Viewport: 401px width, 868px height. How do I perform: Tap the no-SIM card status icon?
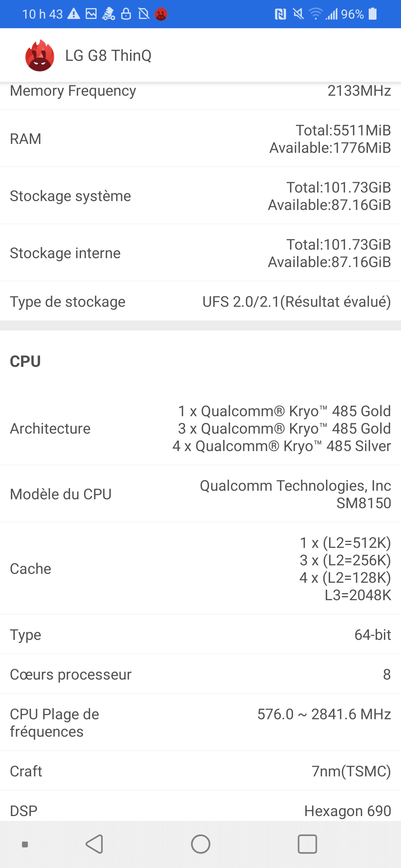pyautogui.click(x=144, y=14)
